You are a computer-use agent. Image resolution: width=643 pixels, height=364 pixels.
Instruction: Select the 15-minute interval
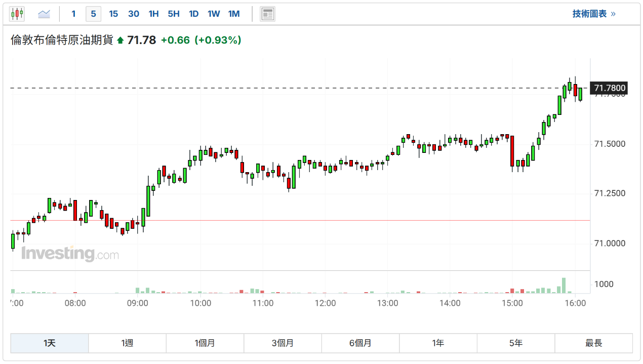pyautogui.click(x=113, y=14)
